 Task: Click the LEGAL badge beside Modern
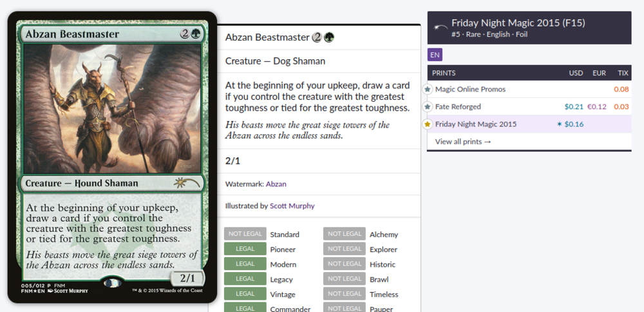245,264
